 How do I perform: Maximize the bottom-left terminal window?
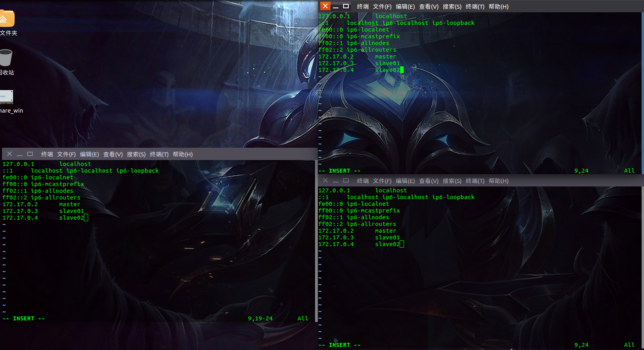[x=30, y=154]
